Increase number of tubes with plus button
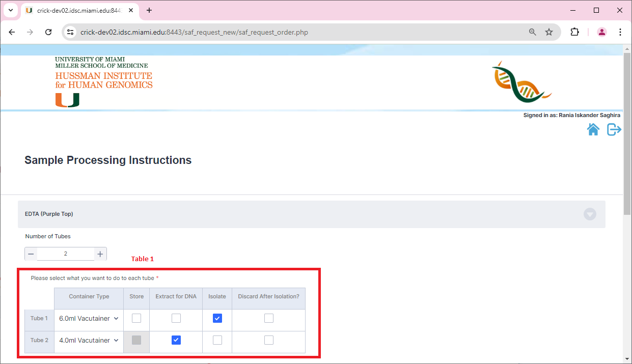The image size is (632, 364). [100, 254]
